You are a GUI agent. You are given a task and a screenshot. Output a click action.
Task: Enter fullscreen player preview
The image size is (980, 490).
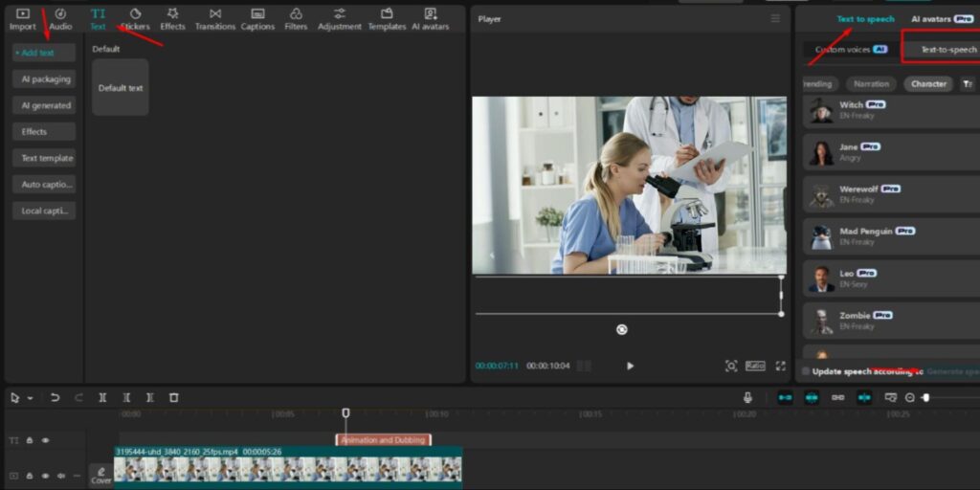click(780, 366)
